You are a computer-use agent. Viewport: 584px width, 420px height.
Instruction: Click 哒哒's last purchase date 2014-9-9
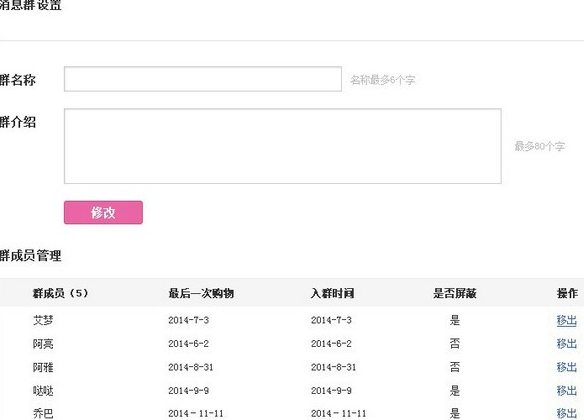pos(188,391)
